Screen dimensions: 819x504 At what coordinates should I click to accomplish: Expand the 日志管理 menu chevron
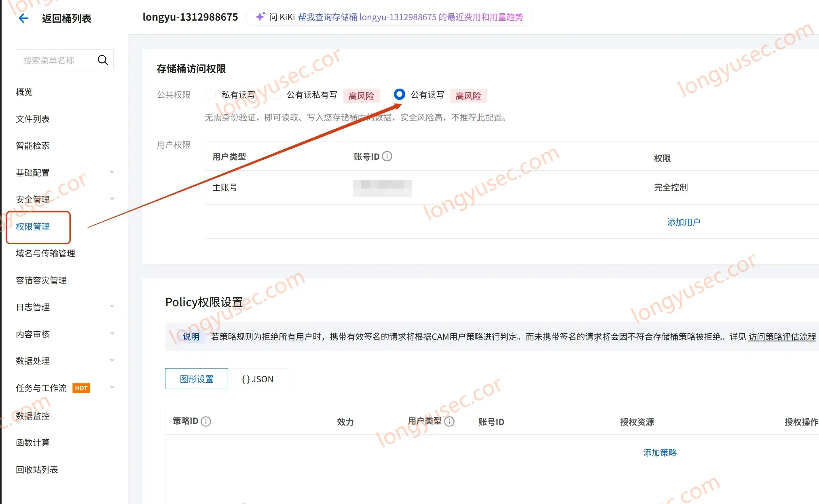pos(112,306)
